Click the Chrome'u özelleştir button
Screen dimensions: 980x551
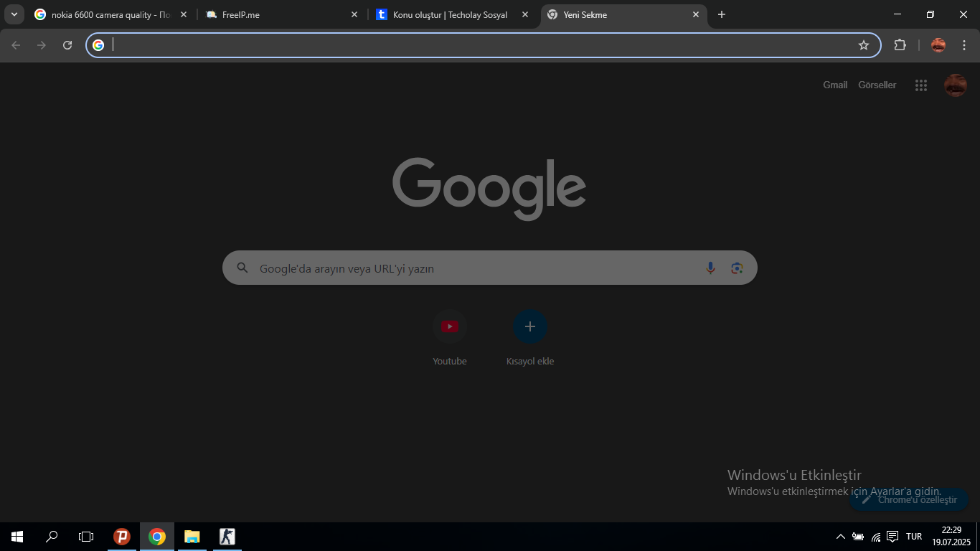[x=909, y=499]
